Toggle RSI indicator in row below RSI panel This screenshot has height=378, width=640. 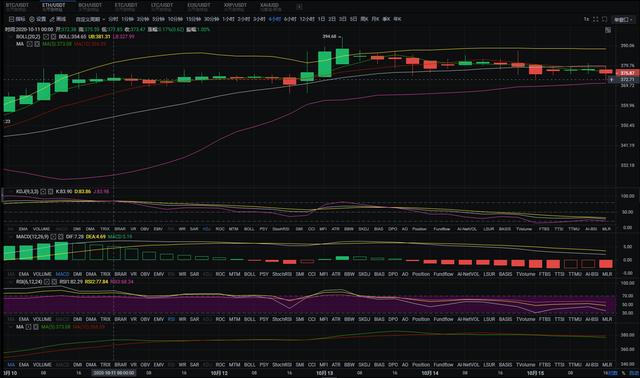click(171, 319)
